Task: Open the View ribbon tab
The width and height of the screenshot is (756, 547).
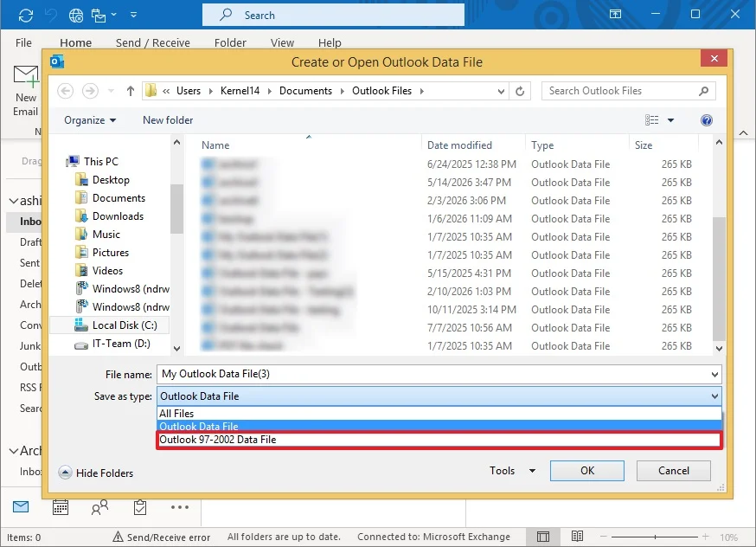Action: point(282,42)
